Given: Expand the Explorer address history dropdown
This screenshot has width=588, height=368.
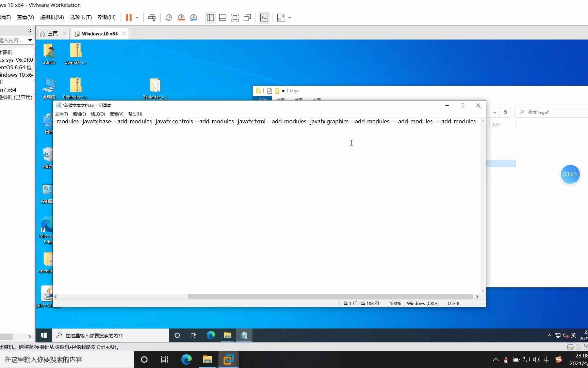Looking at the screenshot, I should point(495,112).
